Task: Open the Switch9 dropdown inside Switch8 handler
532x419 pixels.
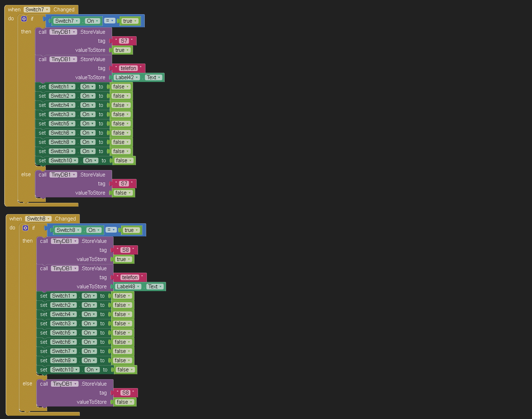Action: 63,360
